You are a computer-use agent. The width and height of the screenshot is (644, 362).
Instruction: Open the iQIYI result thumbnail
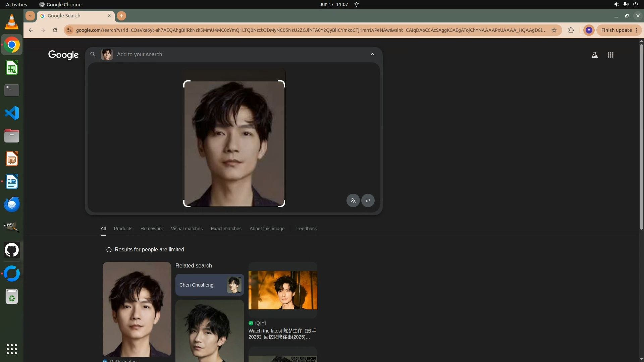[282, 290]
